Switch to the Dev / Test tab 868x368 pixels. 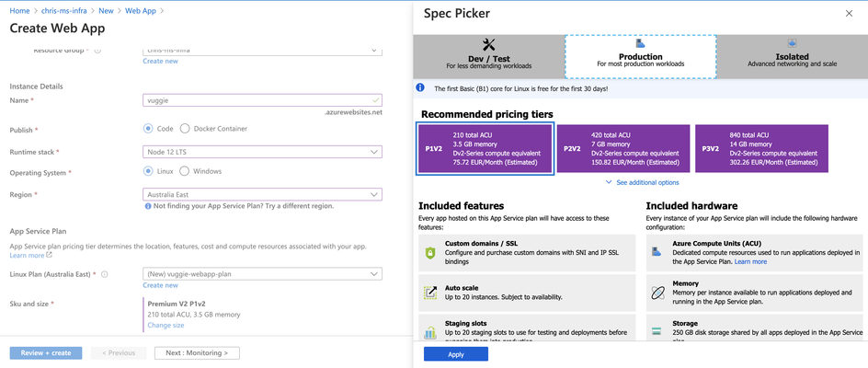(489, 54)
